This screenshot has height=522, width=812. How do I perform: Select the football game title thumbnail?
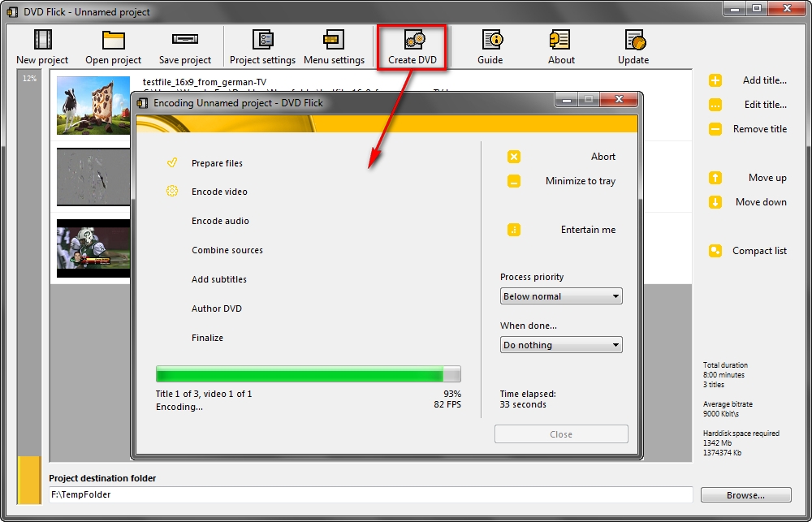[93, 248]
